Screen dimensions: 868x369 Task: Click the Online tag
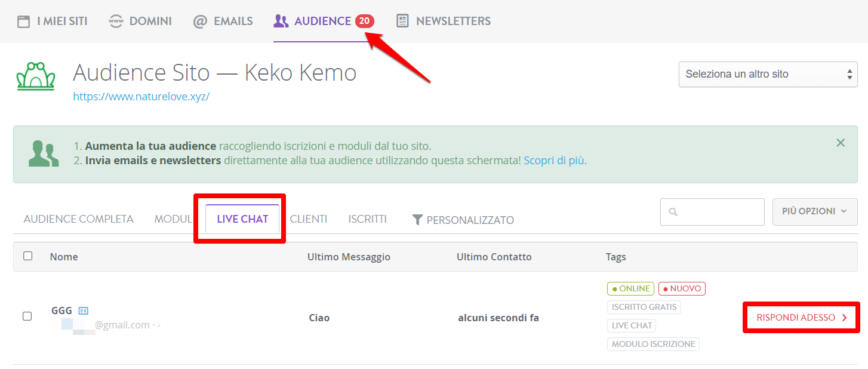coord(630,288)
